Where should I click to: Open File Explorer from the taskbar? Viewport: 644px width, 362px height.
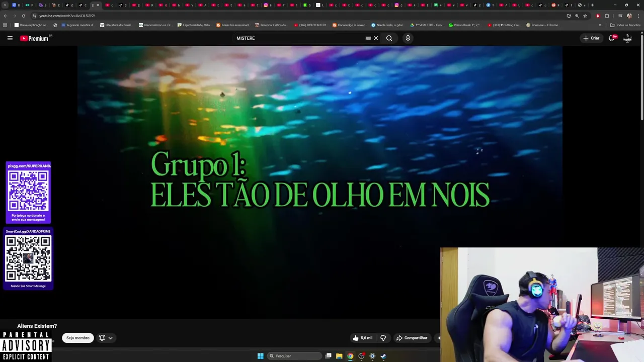click(x=339, y=356)
